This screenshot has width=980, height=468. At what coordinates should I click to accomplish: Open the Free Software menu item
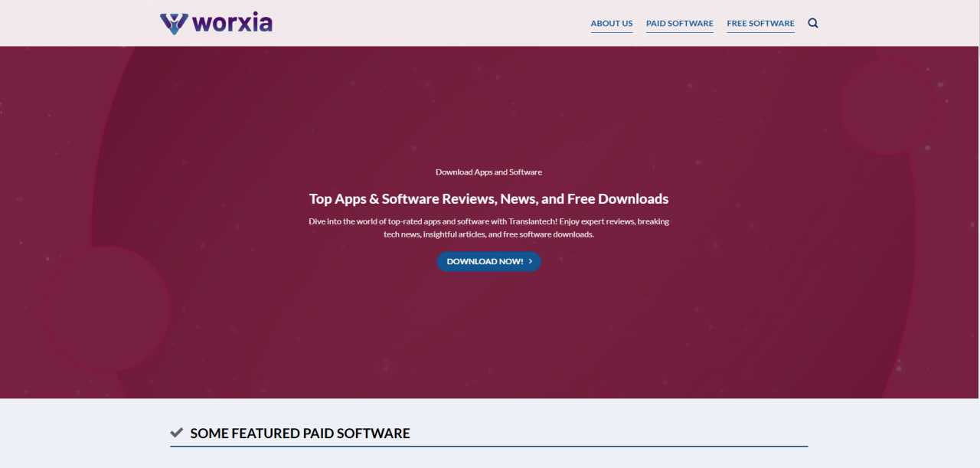pyautogui.click(x=760, y=24)
